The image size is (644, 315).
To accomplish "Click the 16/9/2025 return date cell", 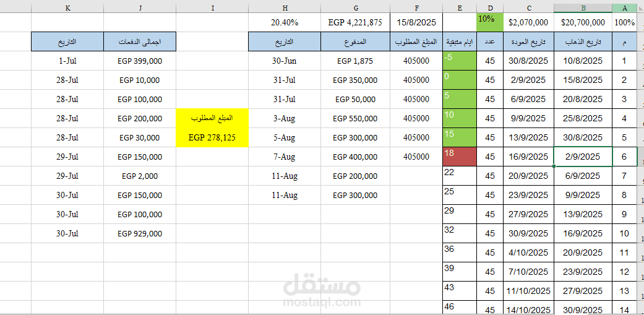I will coord(528,157).
